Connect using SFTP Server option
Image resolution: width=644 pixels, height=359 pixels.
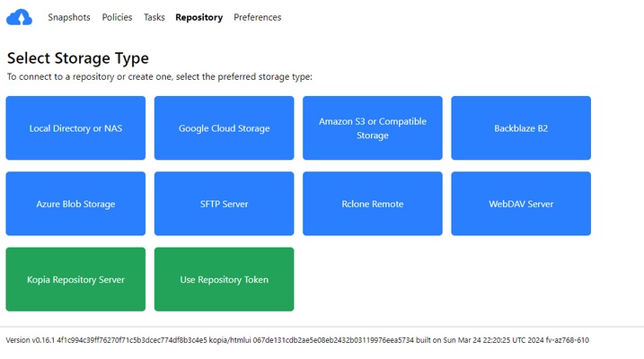[x=224, y=204]
